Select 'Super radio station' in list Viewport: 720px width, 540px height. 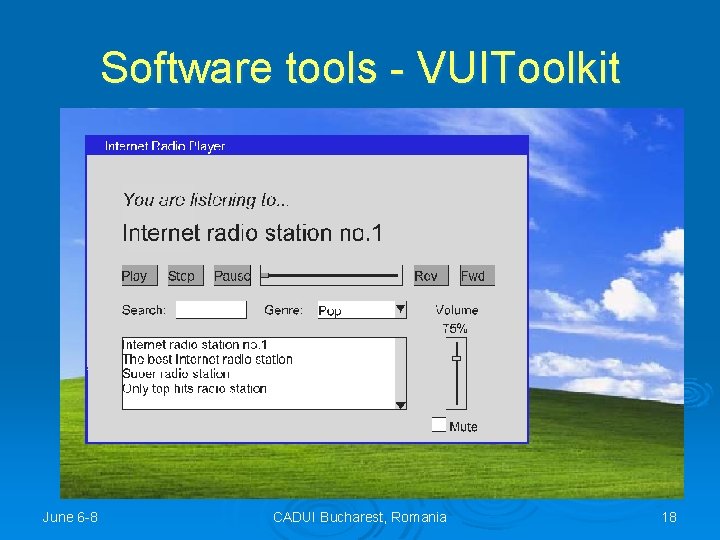pyautogui.click(x=176, y=374)
